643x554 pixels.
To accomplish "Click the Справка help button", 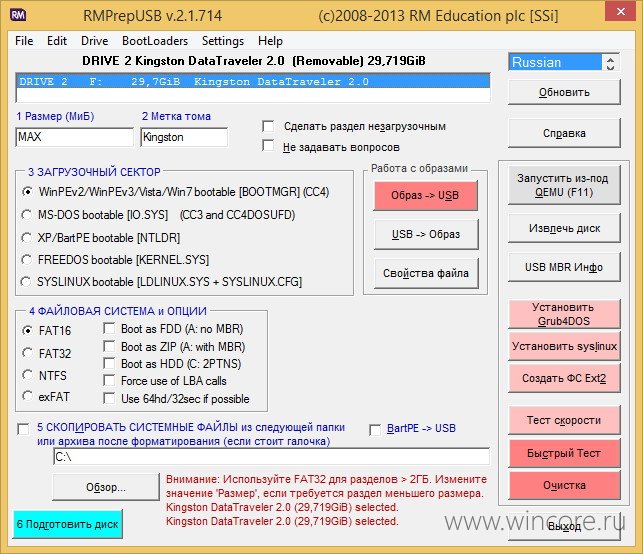I will [x=564, y=133].
